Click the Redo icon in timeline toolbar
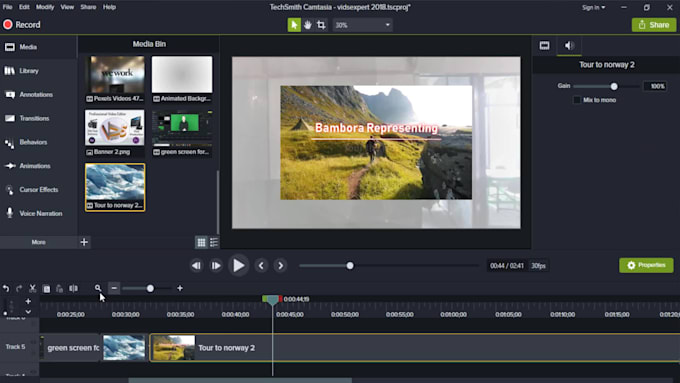680x383 pixels. pyautogui.click(x=19, y=288)
